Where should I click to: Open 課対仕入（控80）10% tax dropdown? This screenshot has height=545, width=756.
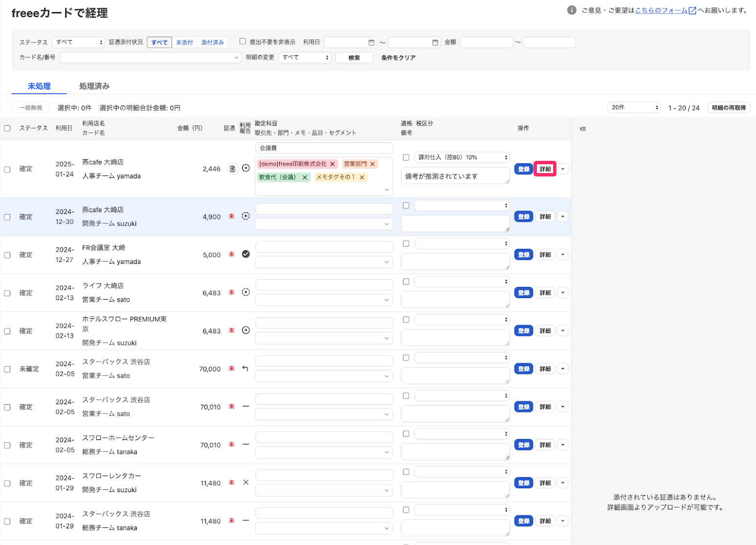[x=462, y=157]
